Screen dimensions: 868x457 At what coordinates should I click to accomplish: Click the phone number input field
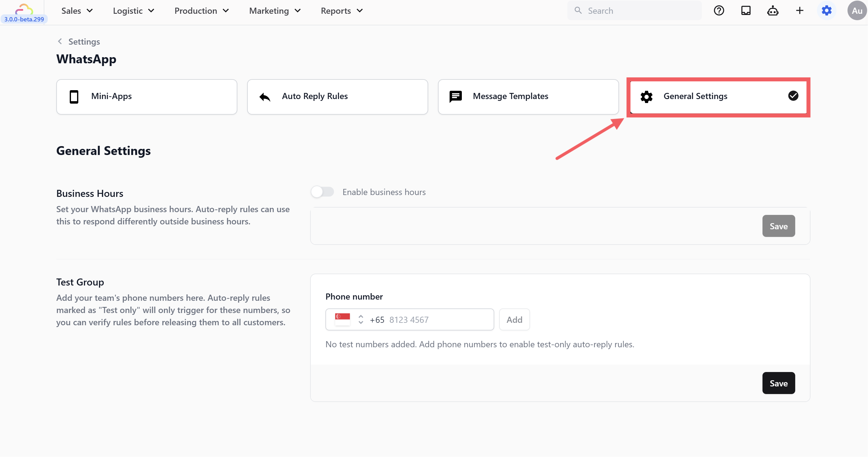click(438, 319)
